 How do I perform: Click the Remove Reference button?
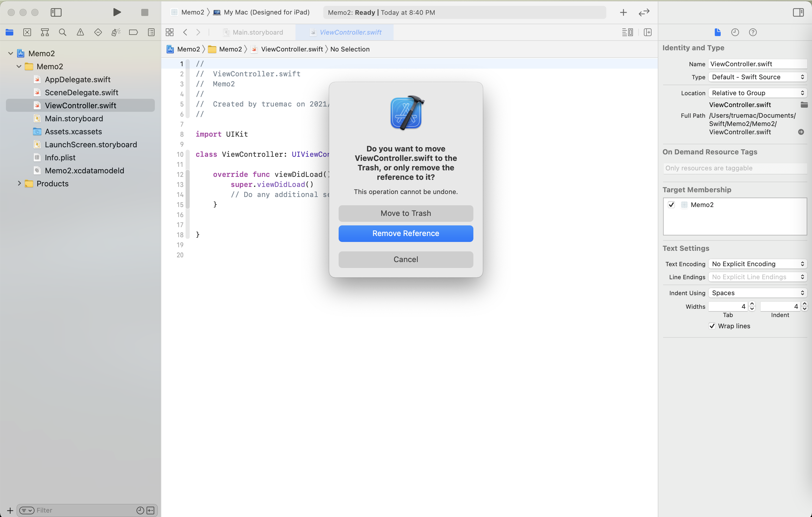click(x=406, y=233)
